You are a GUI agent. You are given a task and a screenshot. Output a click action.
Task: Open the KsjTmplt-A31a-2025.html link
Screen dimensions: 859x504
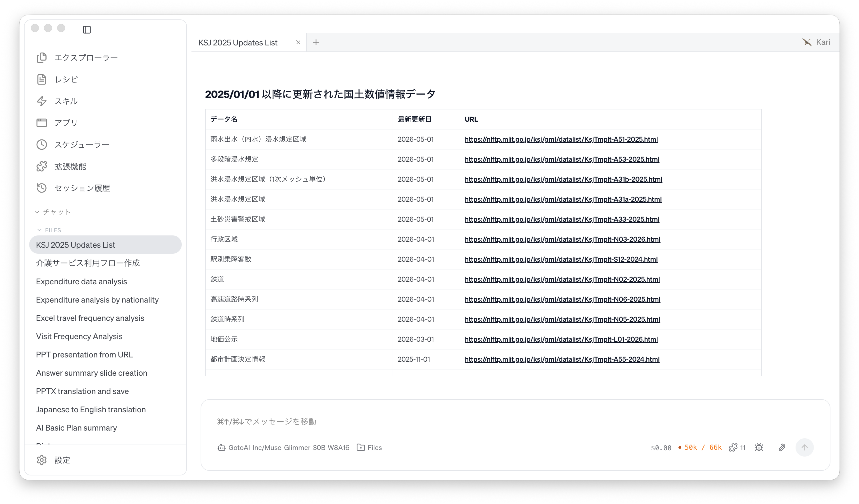coord(563,199)
